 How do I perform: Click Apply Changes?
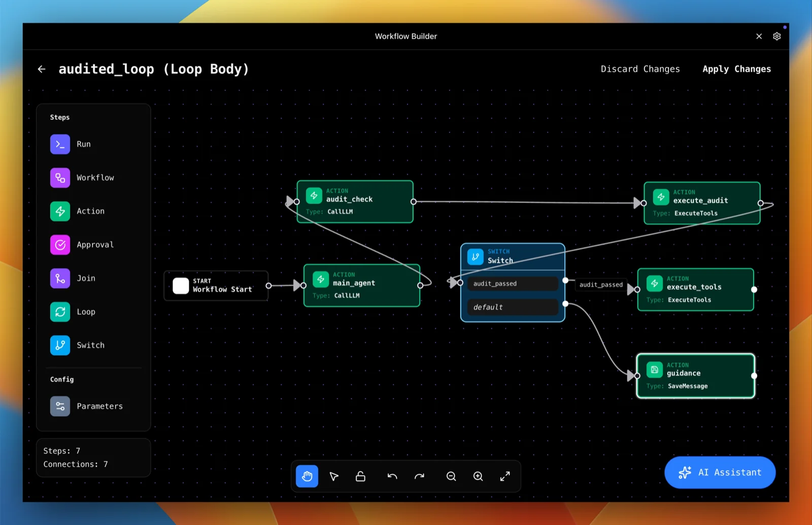tap(736, 69)
